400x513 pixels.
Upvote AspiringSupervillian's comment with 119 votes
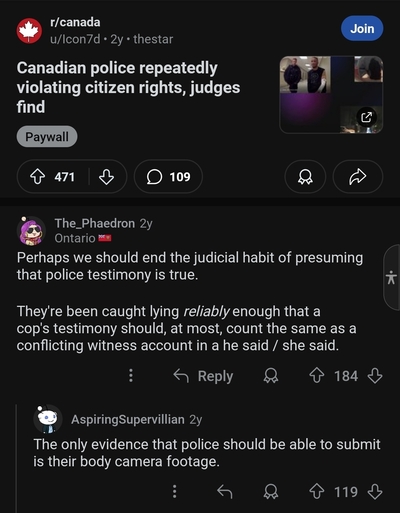[x=317, y=491]
